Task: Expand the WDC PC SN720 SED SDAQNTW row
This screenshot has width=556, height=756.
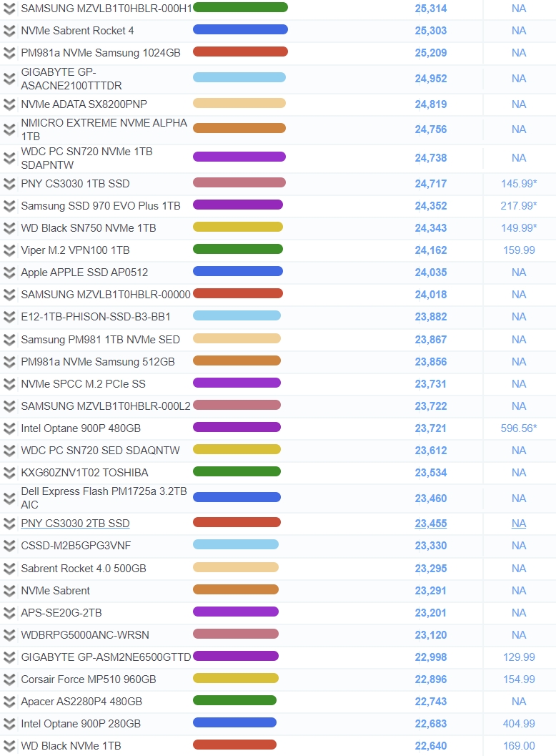Action: pos(9,451)
